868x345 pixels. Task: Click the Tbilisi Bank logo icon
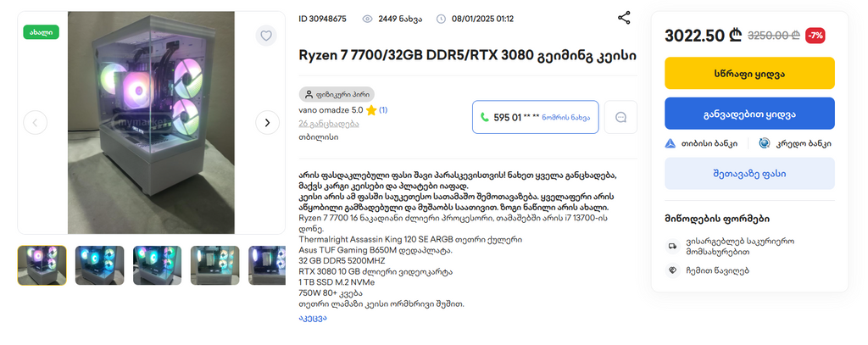(670, 143)
